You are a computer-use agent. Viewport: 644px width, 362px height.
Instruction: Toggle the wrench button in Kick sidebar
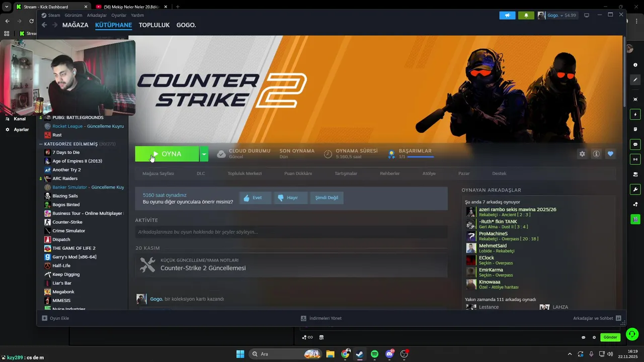point(635,190)
